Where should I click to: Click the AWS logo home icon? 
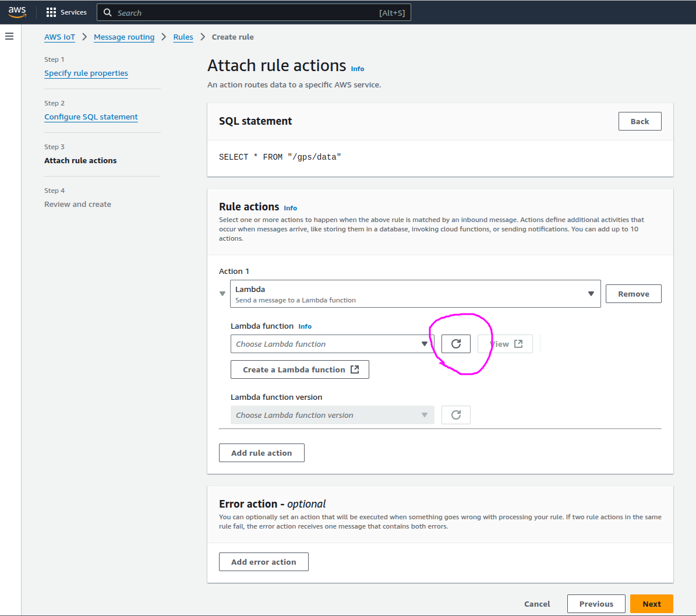tap(17, 12)
